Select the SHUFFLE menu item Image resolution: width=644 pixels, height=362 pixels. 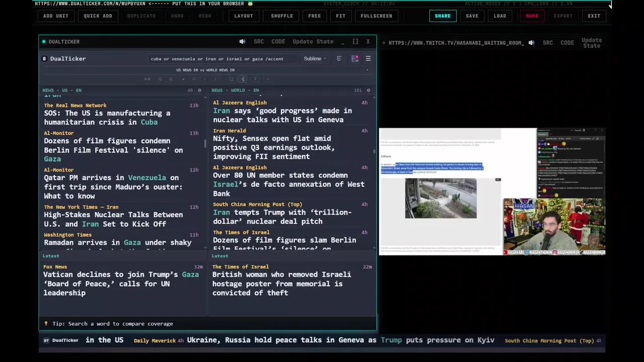(282, 16)
